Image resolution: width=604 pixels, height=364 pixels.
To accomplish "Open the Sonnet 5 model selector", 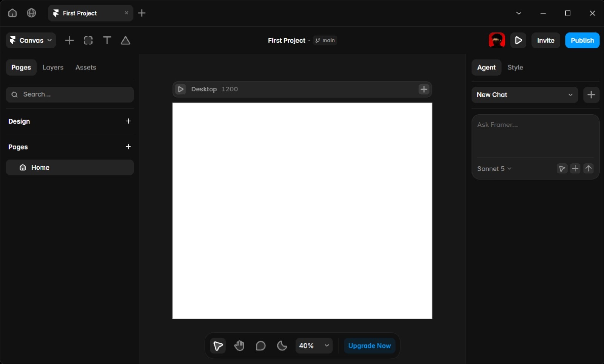I will click(x=494, y=169).
